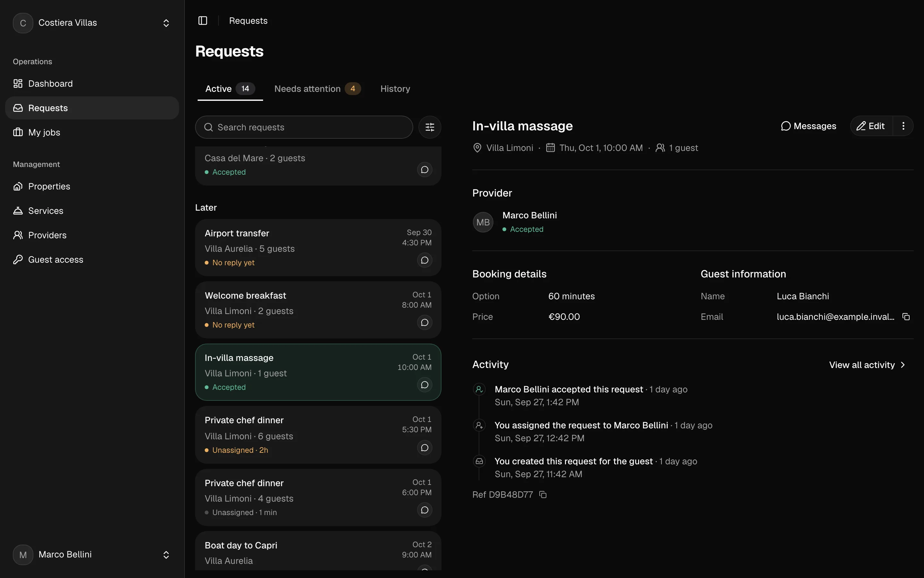
Task: Select the 6 guests Private chef dinner card
Action: pyautogui.click(x=318, y=435)
